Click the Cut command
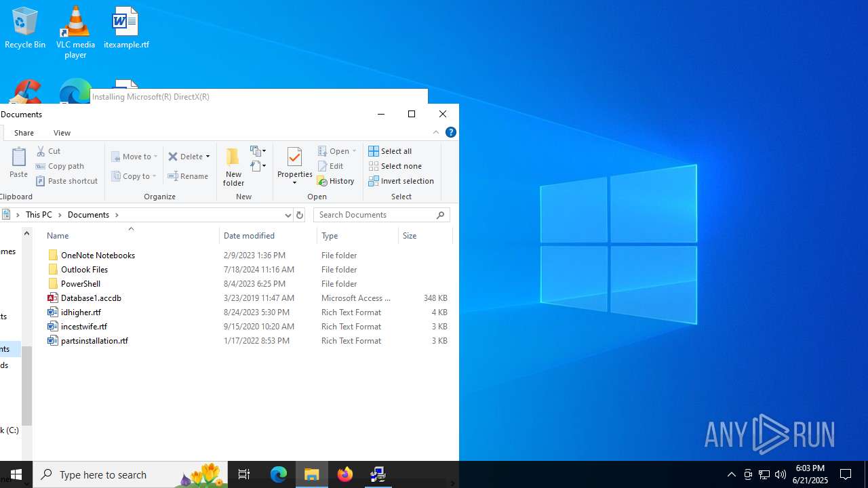868x488 pixels. click(48, 151)
